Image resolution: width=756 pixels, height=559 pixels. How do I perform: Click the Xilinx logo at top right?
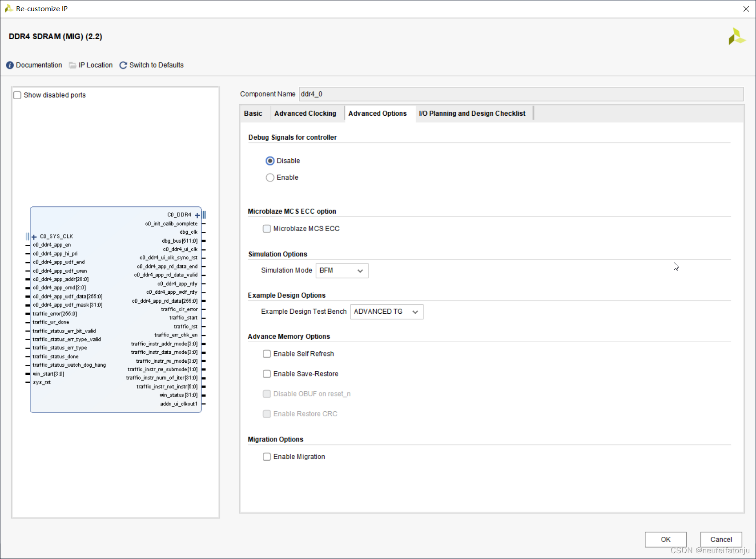(x=737, y=36)
